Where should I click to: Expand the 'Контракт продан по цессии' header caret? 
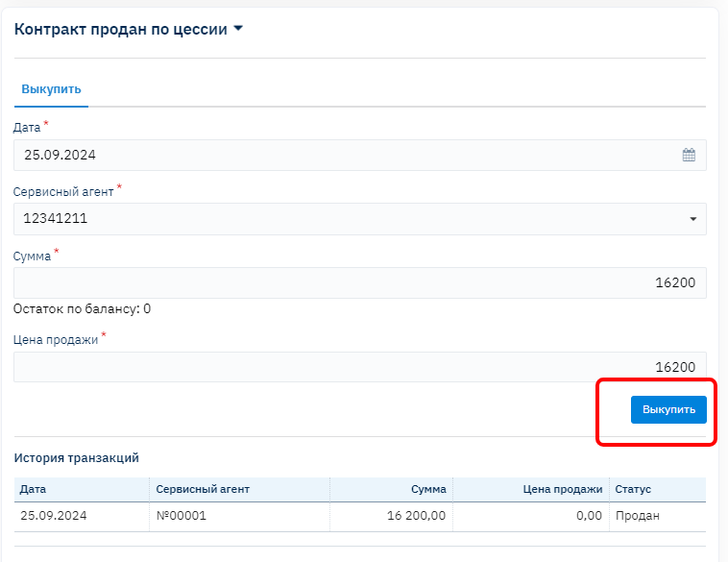238,29
